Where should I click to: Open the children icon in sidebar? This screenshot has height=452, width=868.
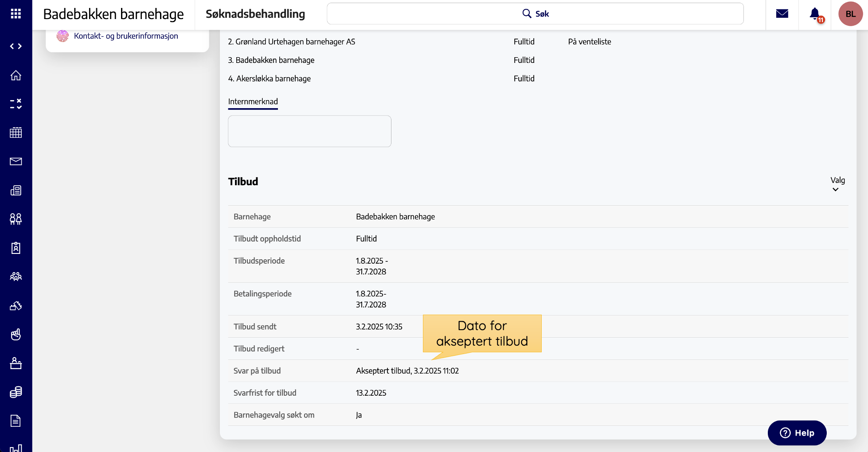[16, 219]
